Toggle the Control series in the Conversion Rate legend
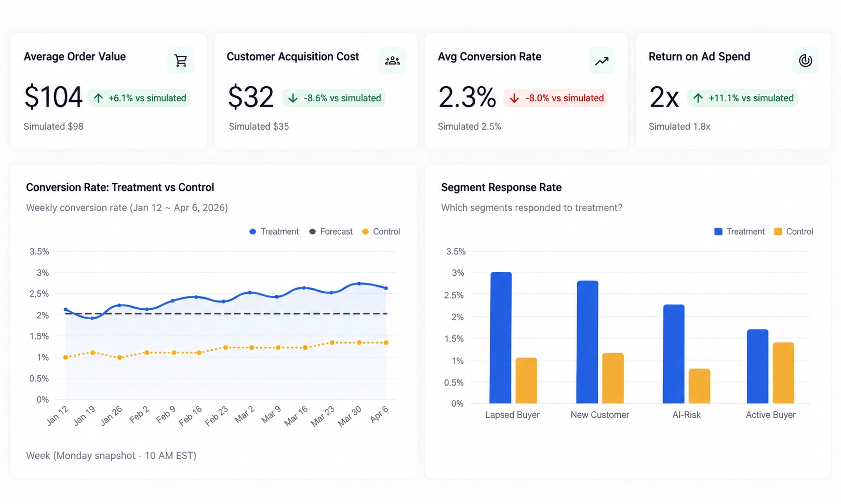841x504 pixels. (x=381, y=231)
